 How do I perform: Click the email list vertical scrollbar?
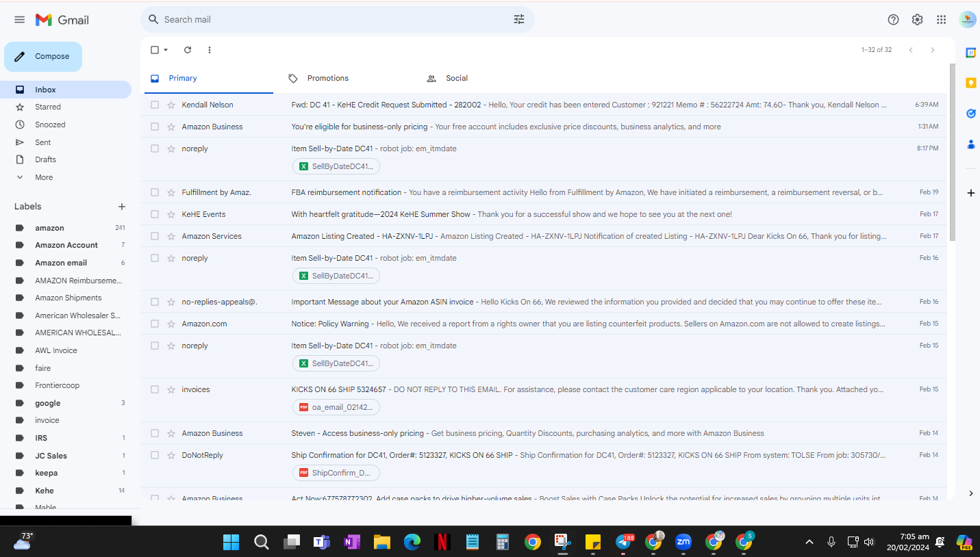pos(953,152)
